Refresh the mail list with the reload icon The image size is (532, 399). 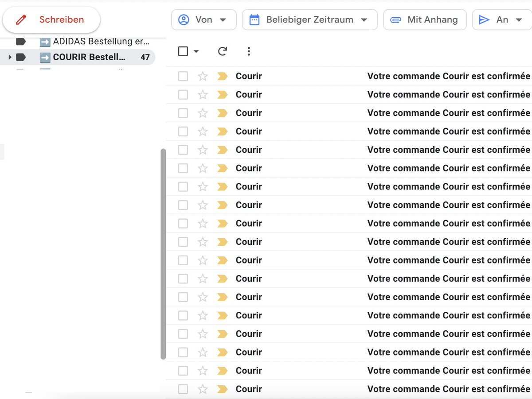click(x=223, y=51)
